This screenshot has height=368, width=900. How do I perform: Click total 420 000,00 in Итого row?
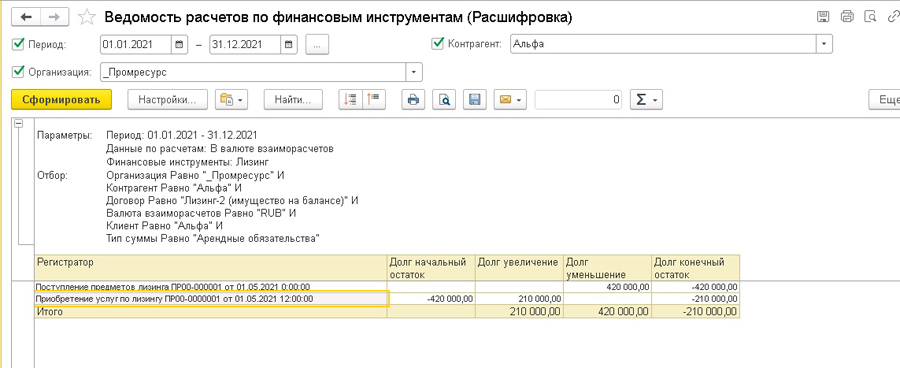(607, 312)
